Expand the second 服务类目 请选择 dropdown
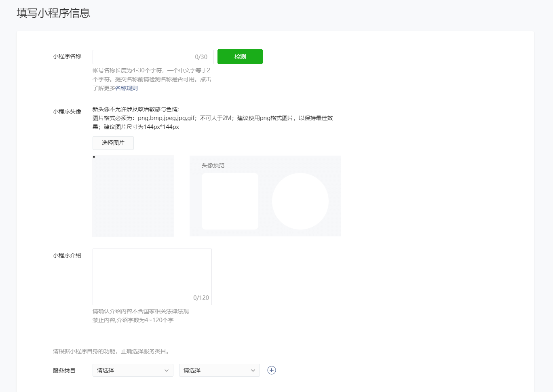Screen dimensions: 553x392 coord(219,370)
